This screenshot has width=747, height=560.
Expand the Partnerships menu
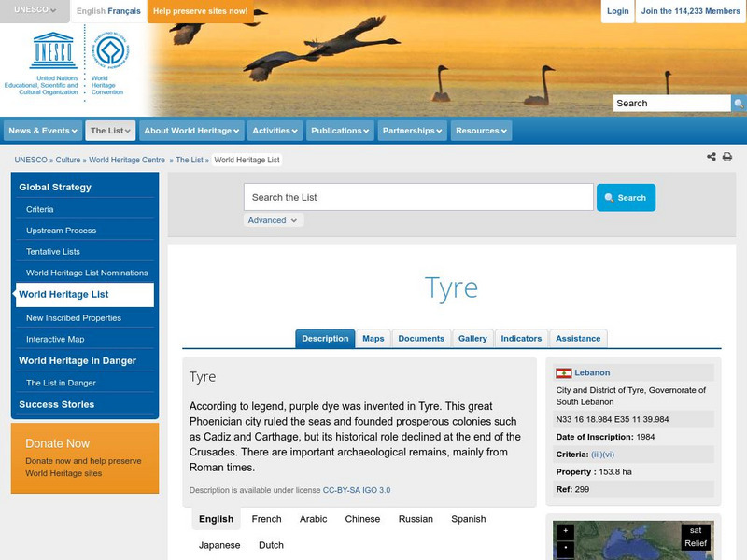(x=412, y=131)
